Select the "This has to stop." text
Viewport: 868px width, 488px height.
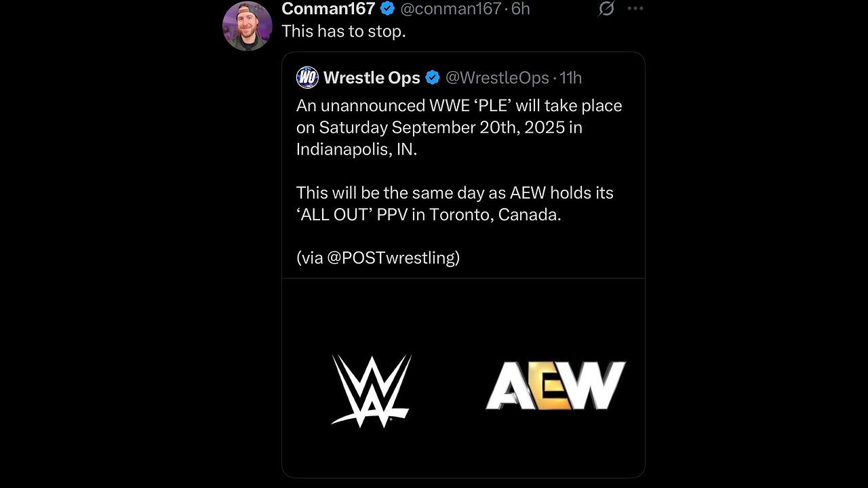[343, 31]
